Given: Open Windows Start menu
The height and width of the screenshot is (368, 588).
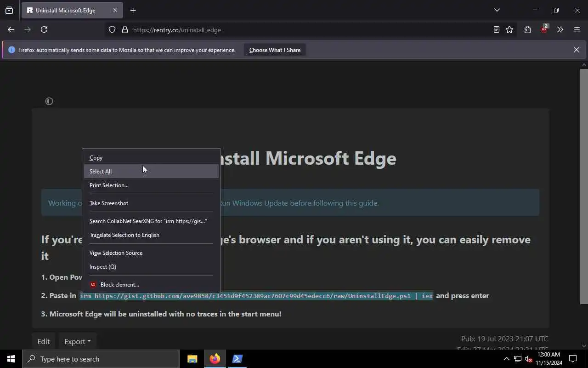Looking at the screenshot, I should click(11, 359).
